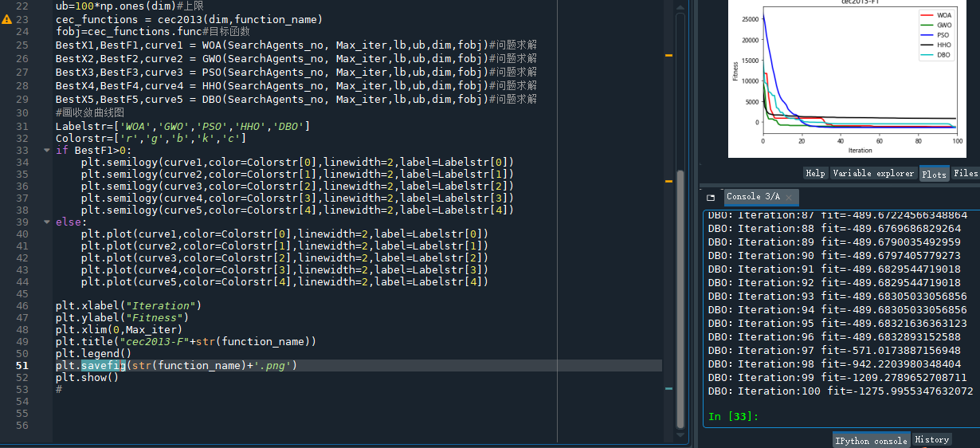
Task: Open the Variable explorer tab
Action: pos(873,173)
